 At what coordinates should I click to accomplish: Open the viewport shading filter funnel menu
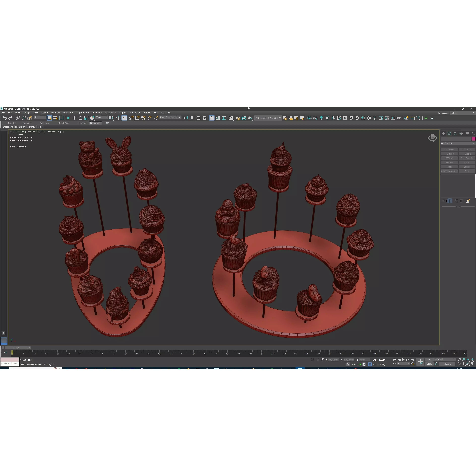(x=64, y=132)
